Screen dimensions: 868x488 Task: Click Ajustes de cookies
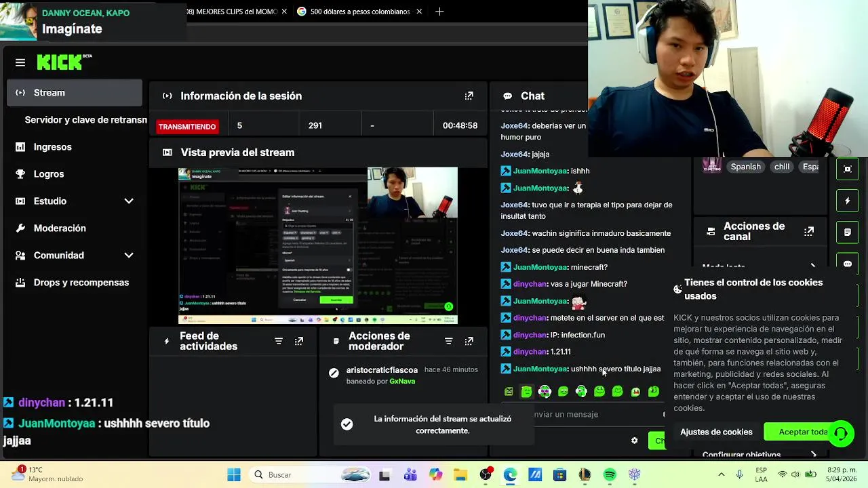tap(716, 432)
